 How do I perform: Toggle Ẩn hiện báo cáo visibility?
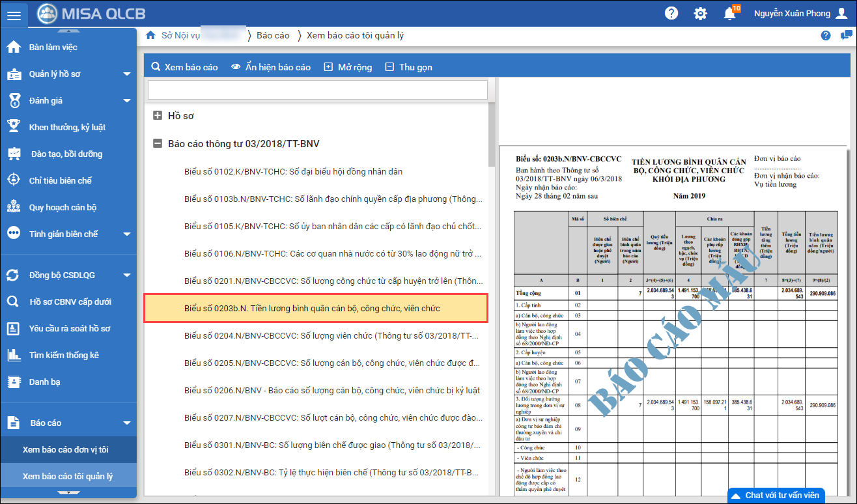click(271, 67)
